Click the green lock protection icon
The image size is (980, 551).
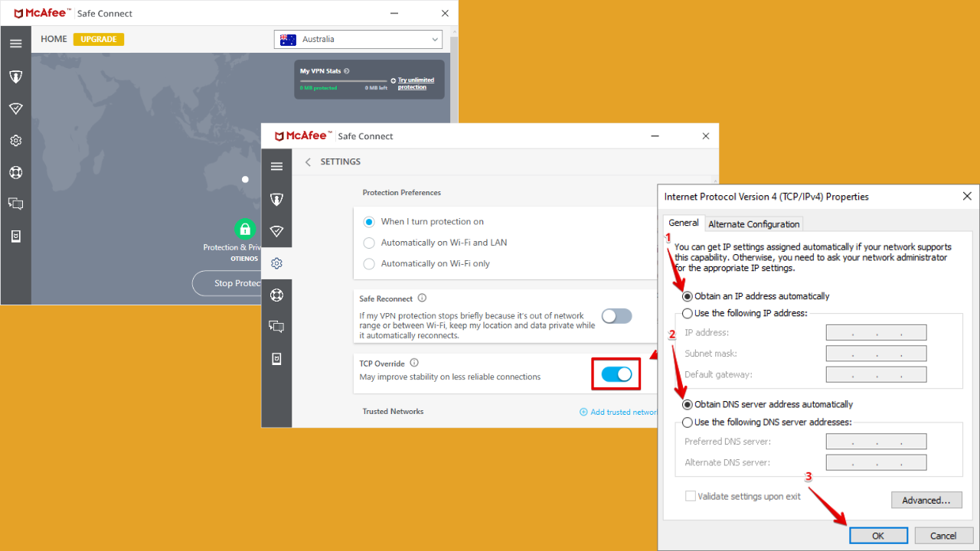pos(244,229)
